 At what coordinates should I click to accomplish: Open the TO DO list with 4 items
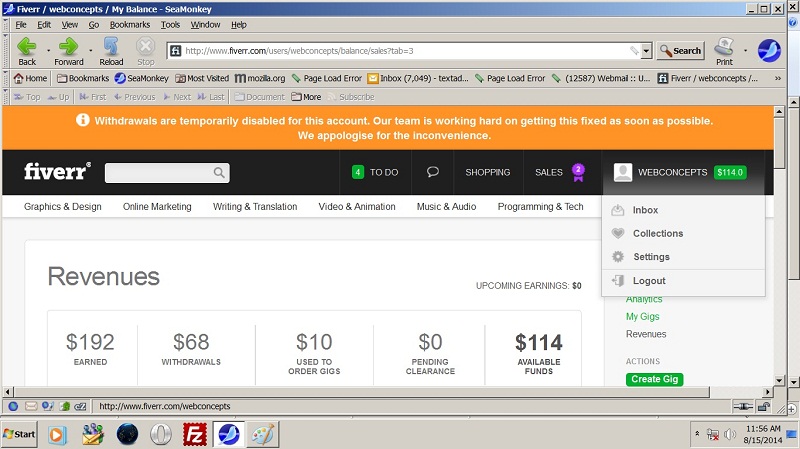[375, 172]
